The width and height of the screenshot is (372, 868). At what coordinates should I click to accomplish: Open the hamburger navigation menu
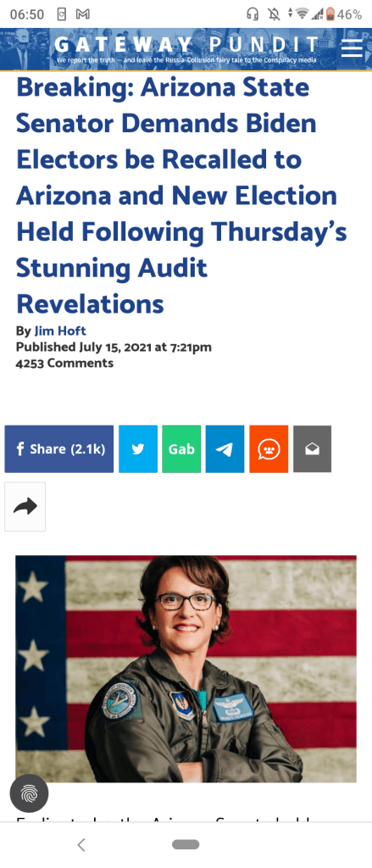[x=352, y=48]
